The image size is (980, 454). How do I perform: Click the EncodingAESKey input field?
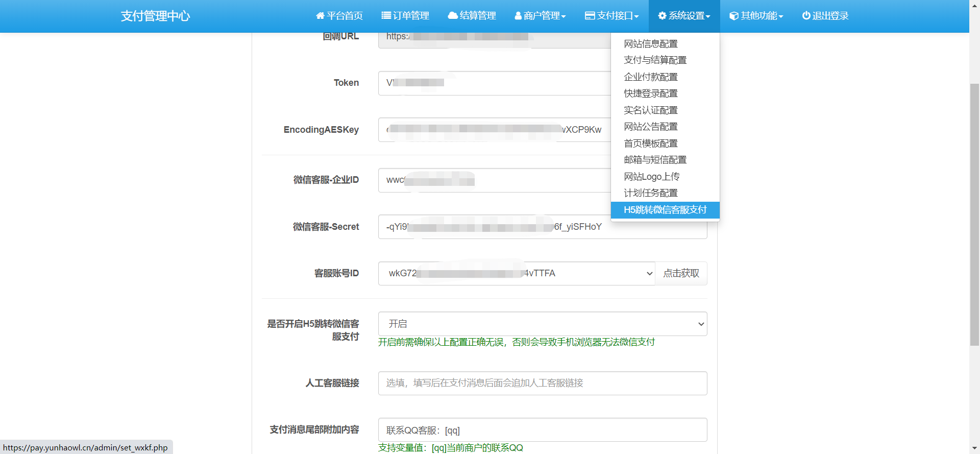[494, 130]
